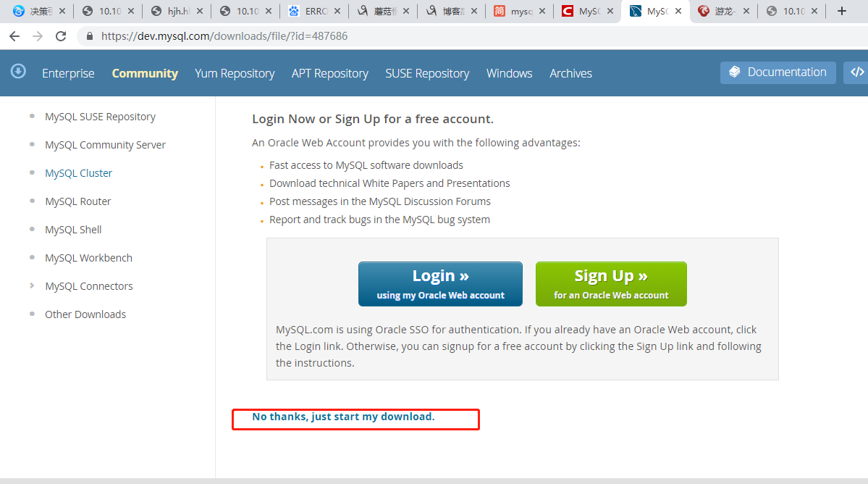868x484 pixels.
Task: Close the mysq browser tab
Action: (x=542, y=11)
